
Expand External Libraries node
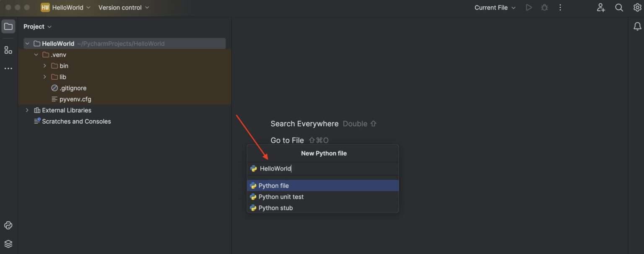coord(27,110)
